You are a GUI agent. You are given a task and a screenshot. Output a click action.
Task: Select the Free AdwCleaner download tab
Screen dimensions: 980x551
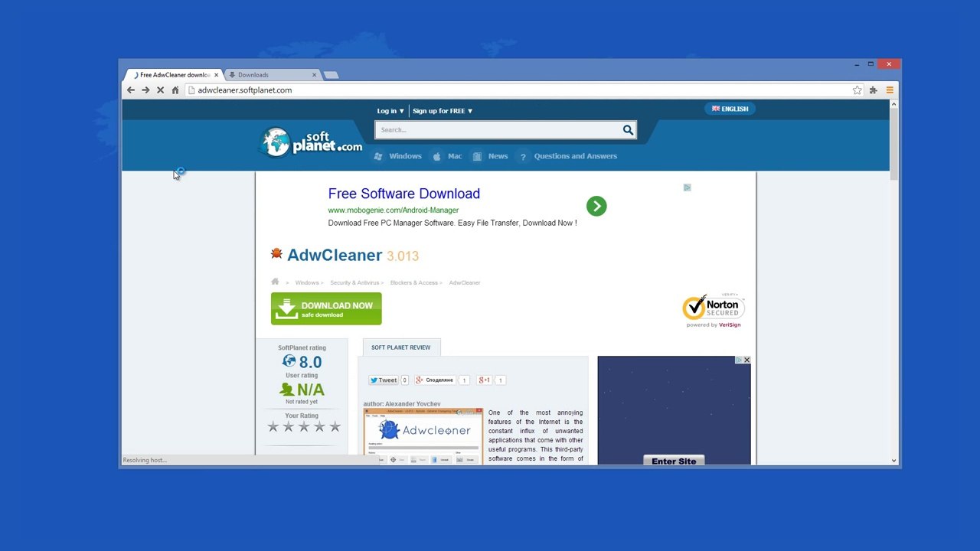(x=174, y=75)
